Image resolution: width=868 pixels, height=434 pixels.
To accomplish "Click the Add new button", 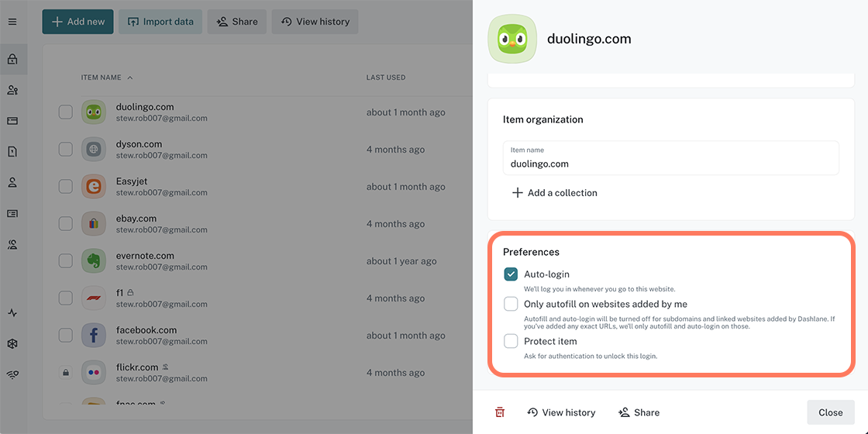I will pos(78,22).
